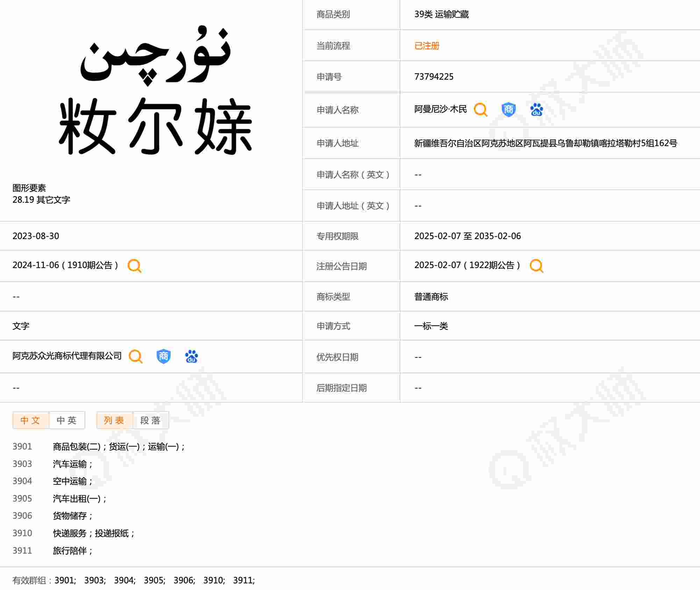The width and height of the screenshot is (700, 590).
Task: Click agency 阿克苏众光商标代理有限公司 text
Action: coord(67,356)
